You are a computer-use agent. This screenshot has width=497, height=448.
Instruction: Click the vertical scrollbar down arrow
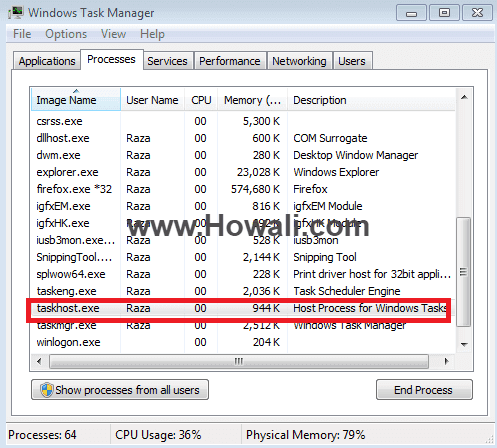pos(464,344)
